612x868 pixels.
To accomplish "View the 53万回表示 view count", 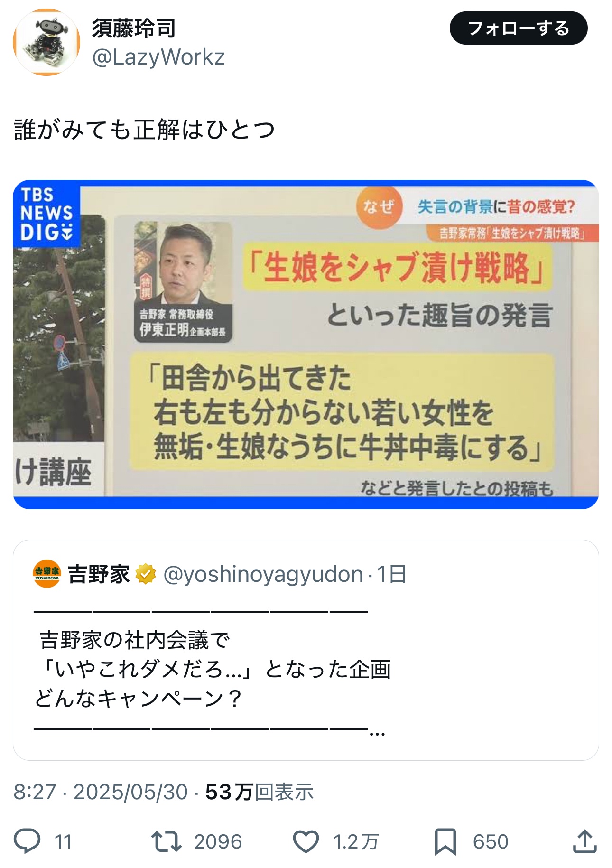I will (260, 792).
